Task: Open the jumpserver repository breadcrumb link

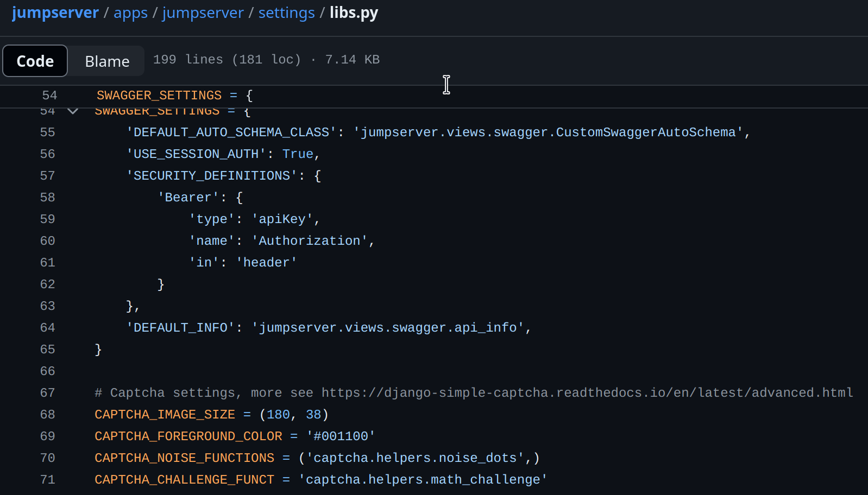Action: pos(55,12)
